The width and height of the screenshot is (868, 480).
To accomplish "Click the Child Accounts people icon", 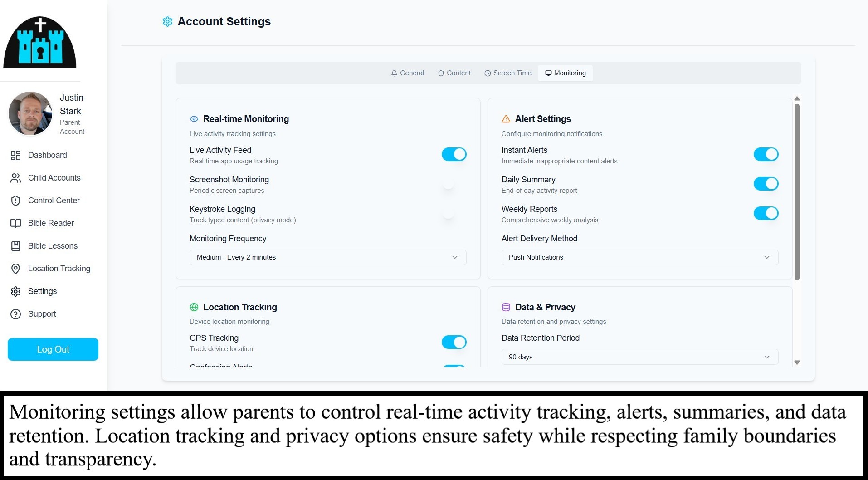I will pyautogui.click(x=15, y=178).
